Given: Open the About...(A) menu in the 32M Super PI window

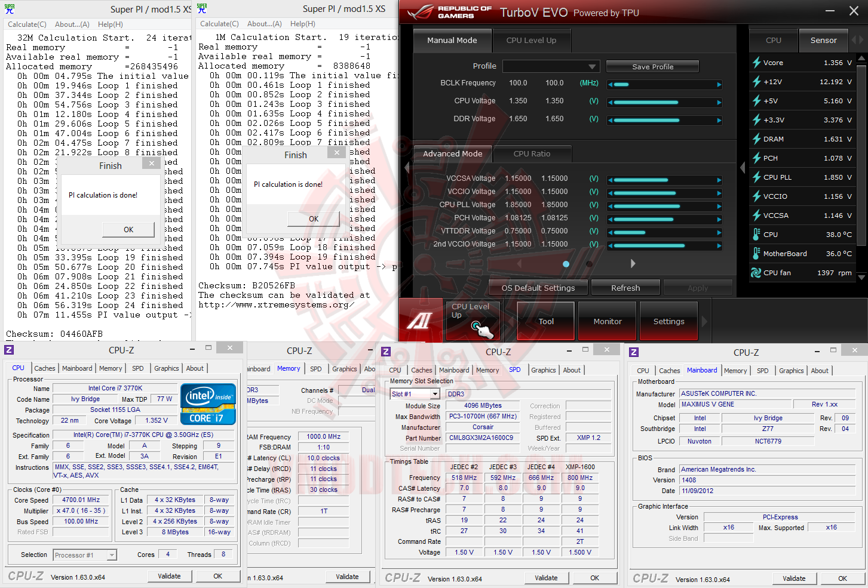Looking at the screenshot, I should tap(72, 24).
